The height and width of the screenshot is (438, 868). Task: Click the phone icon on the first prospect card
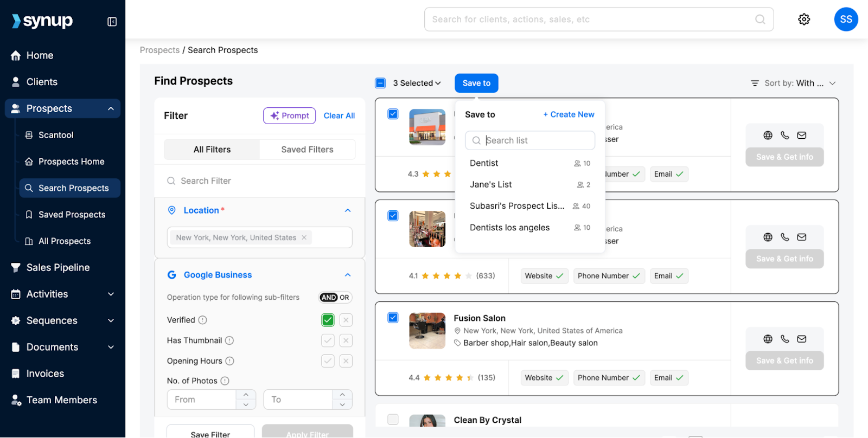pyautogui.click(x=784, y=136)
